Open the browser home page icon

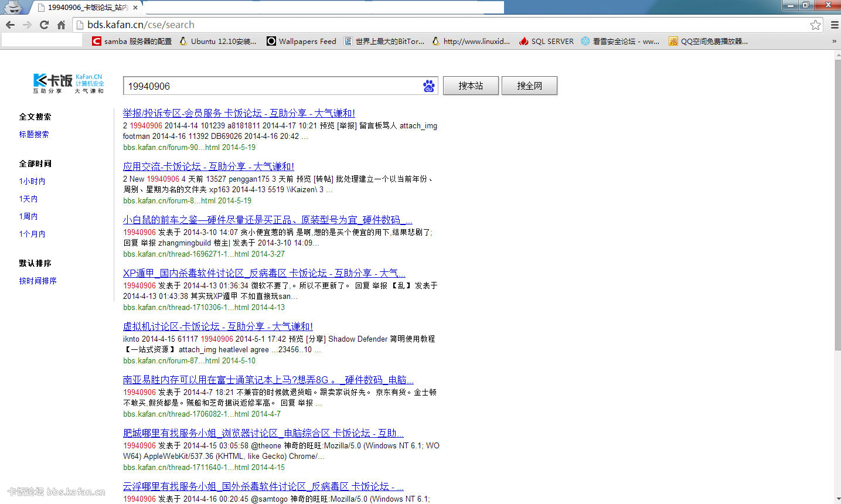(61, 25)
